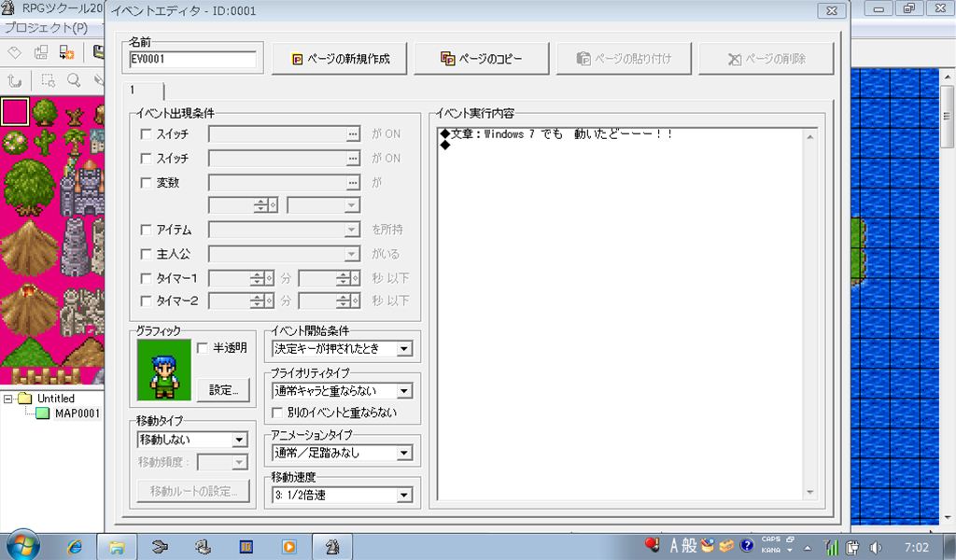Collapse the Untitled project tree node
This screenshot has width=956, height=560.
tap(7, 399)
